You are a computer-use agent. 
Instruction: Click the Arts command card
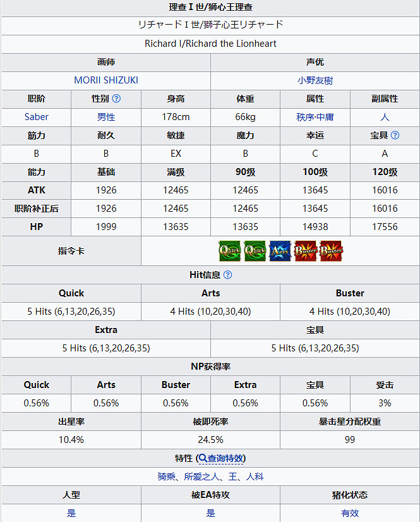pyautogui.click(x=280, y=251)
